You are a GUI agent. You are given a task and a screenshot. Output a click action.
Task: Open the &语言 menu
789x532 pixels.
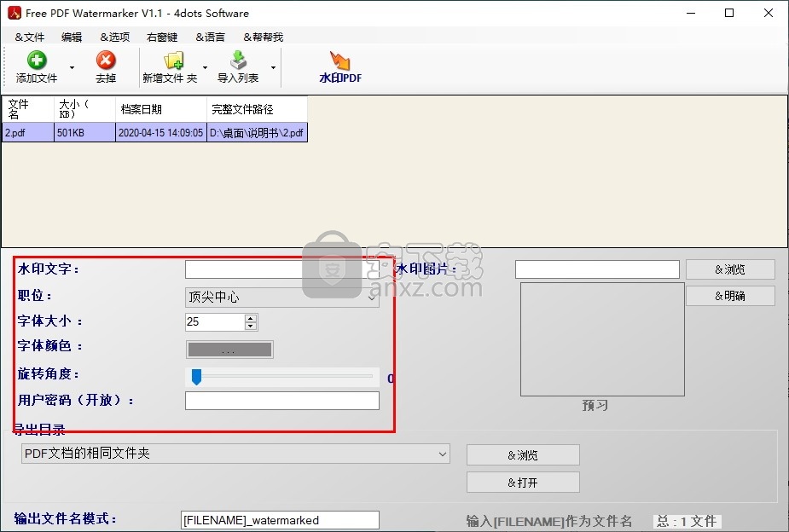coord(211,38)
